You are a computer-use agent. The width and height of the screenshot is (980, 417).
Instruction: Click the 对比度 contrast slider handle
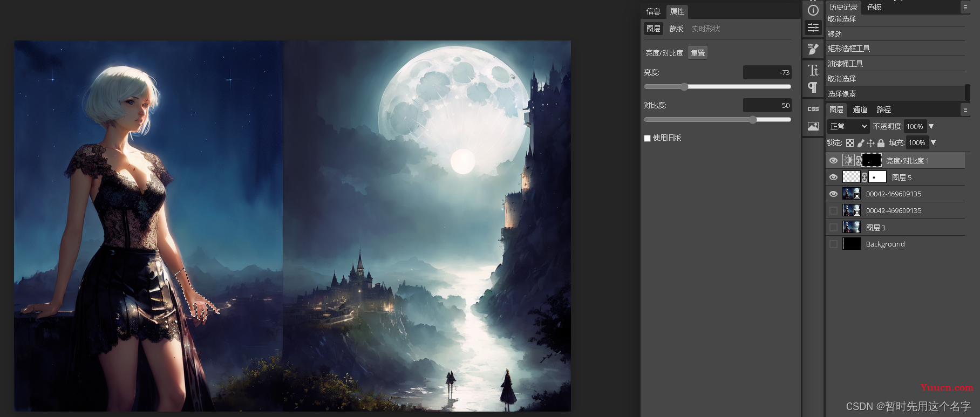[753, 120]
